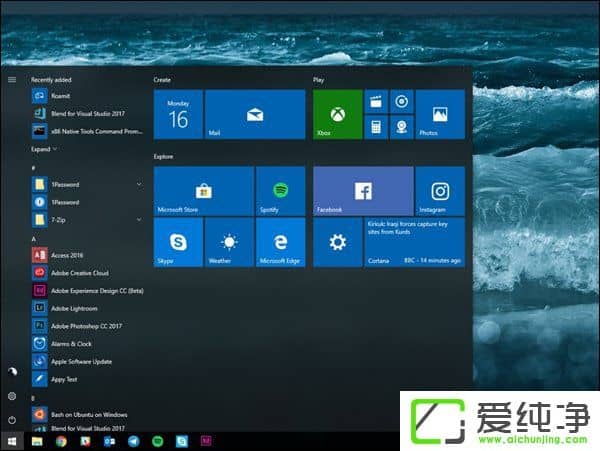Expand the Recently added list
Viewport: 600px width, 451px height.
coord(44,149)
